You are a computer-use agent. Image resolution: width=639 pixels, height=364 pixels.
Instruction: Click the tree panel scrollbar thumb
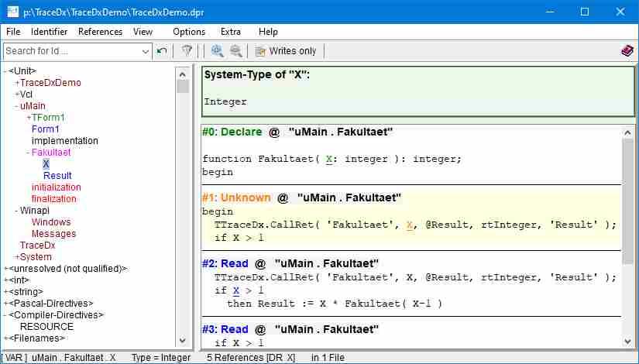tap(183, 87)
